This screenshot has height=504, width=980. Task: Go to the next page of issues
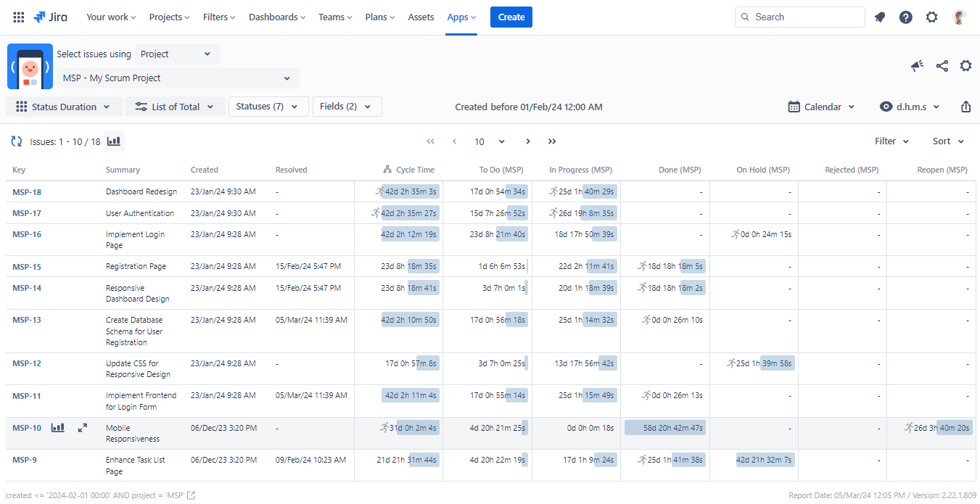point(527,141)
